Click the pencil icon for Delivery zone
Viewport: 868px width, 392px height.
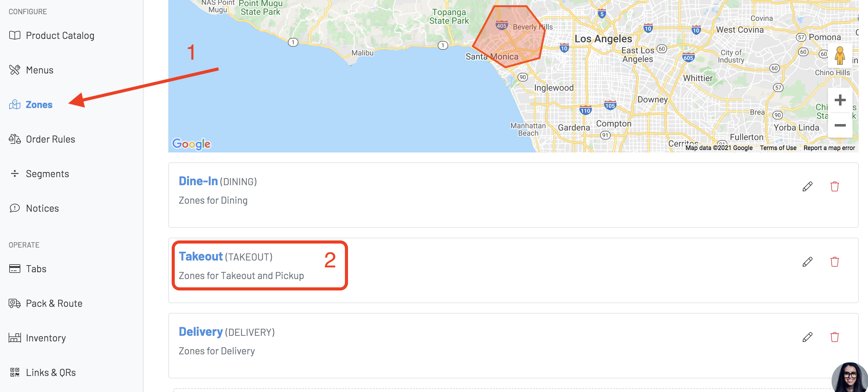(x=807, y=337)
